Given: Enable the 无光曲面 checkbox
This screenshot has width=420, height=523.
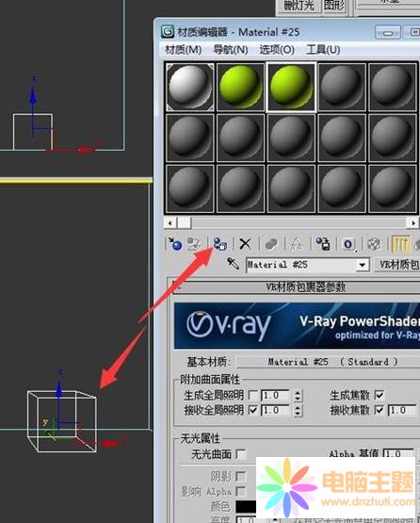Looking at the screenshot, I should point(241,454).
